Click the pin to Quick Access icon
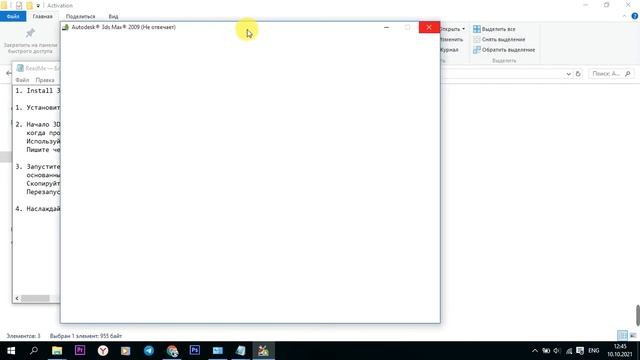 pos(30,33)
